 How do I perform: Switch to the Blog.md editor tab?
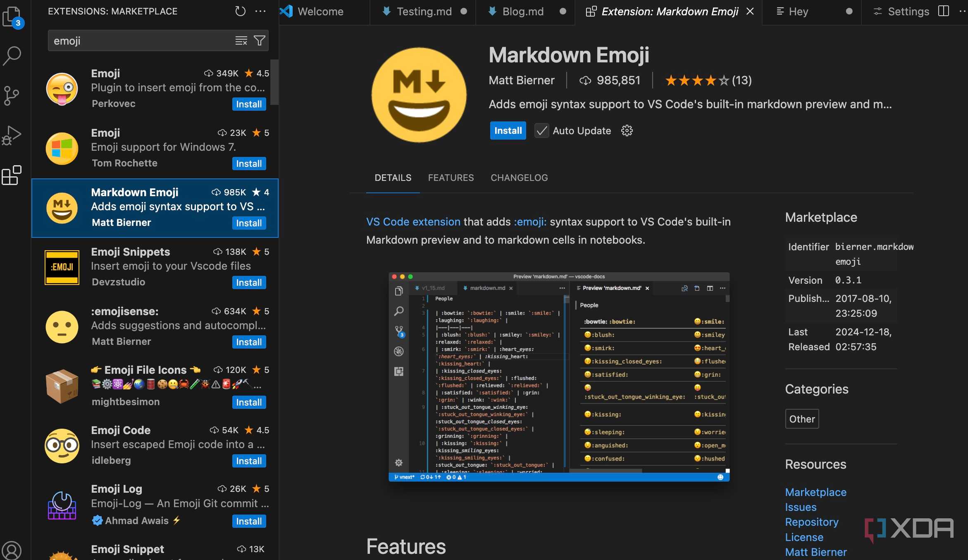click(525, 12)
